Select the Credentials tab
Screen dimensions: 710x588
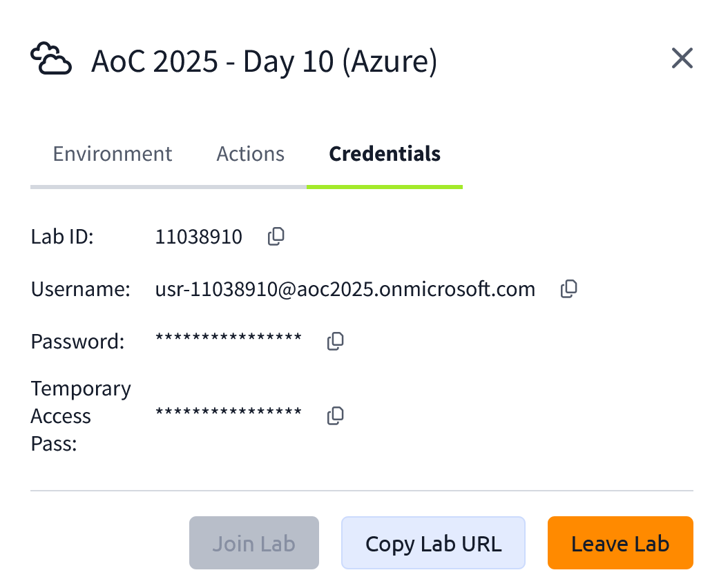click(385, 153)
